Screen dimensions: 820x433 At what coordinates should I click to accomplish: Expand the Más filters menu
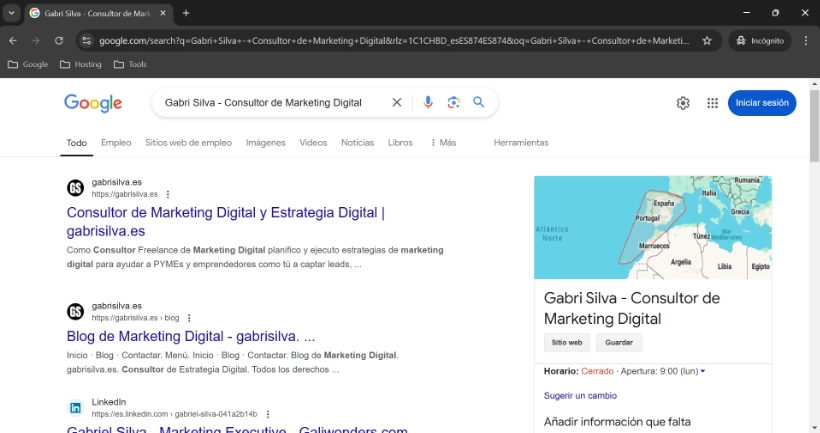point(443,143)
